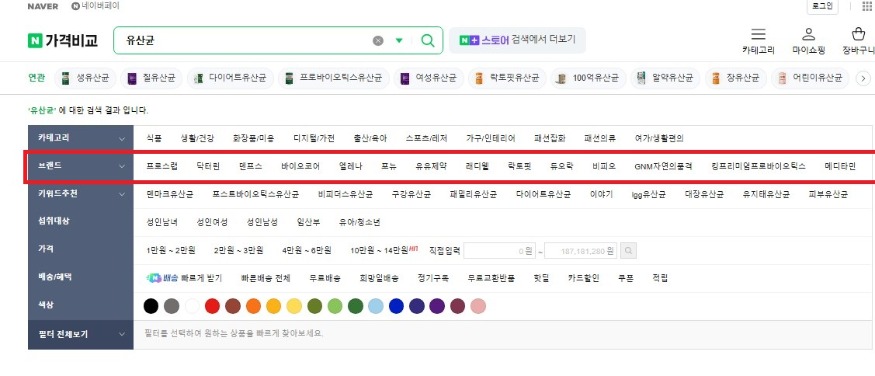Select 무료배송 filter
This screenshot has height=376, width=875.
(x=325, y=278)
